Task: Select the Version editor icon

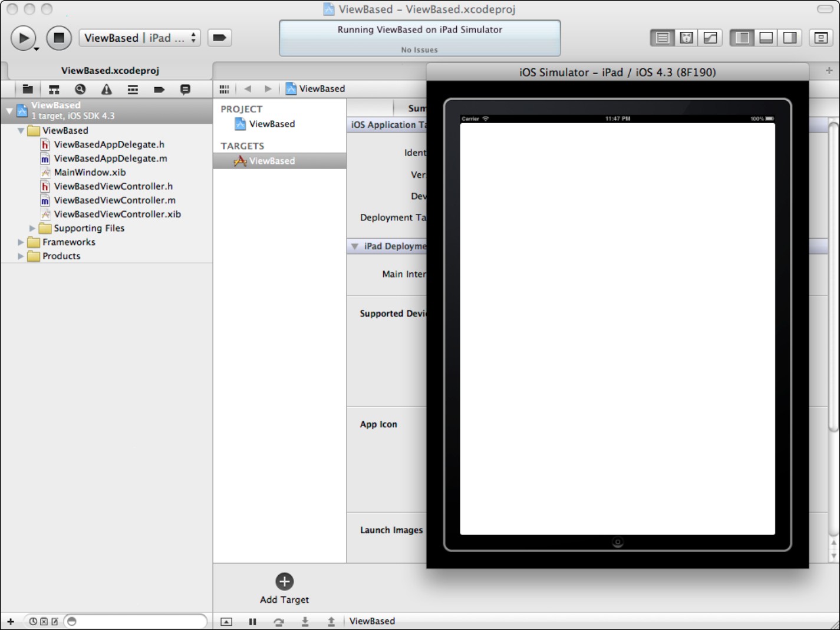Action: coord(710,38)
